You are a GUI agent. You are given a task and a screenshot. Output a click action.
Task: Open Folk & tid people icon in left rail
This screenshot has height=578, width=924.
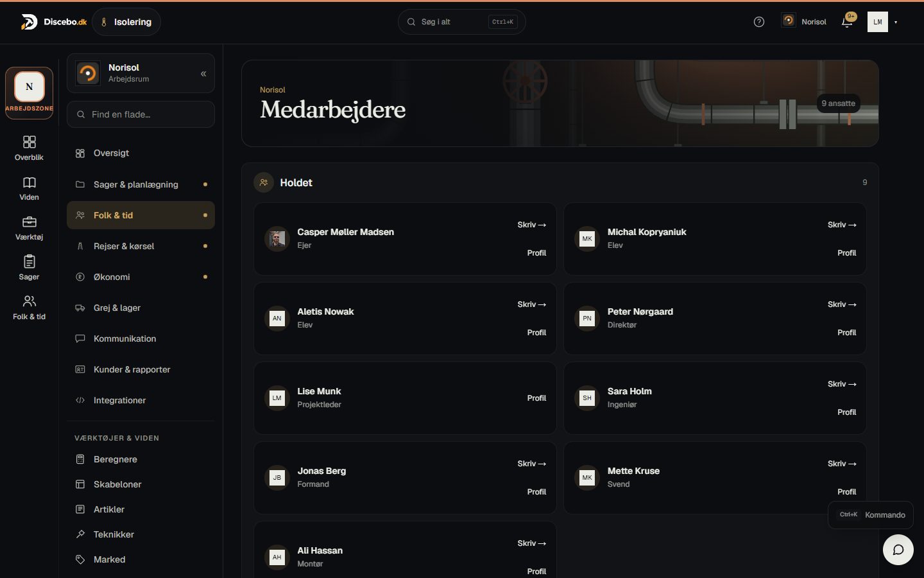tap(29, 308)
